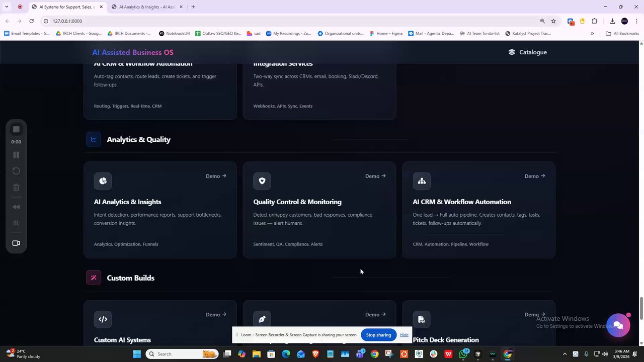This screenshot has width=644, height=362.
Task: Open Demo link for AI Analytics & Insights
Action: coord(216,176)
